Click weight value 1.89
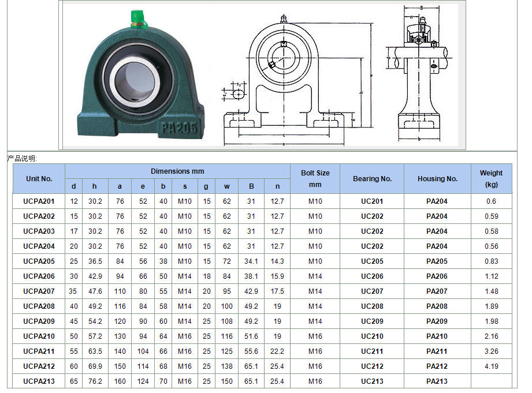Screen dimensions: 532x393 tap(492, 306)
